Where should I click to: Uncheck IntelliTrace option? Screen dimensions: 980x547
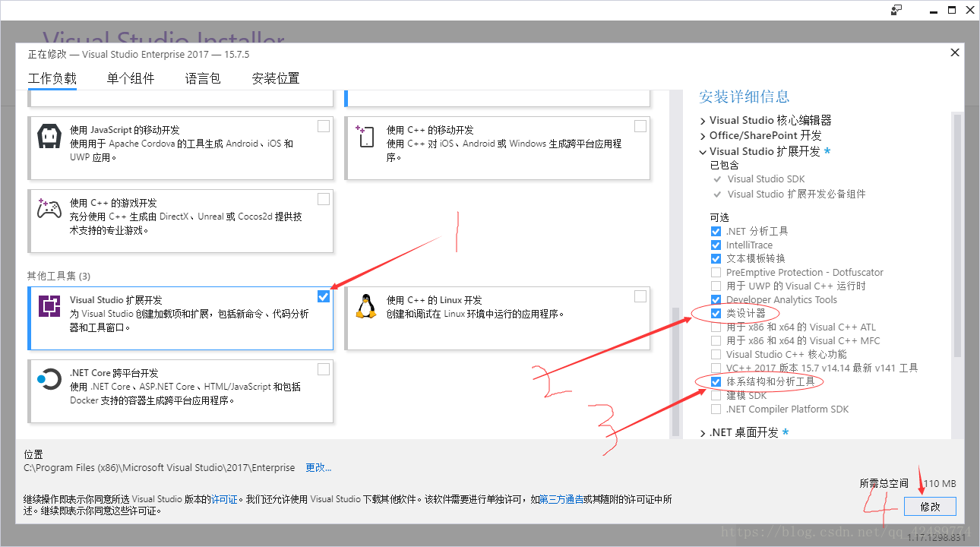[x=716, y=245]
